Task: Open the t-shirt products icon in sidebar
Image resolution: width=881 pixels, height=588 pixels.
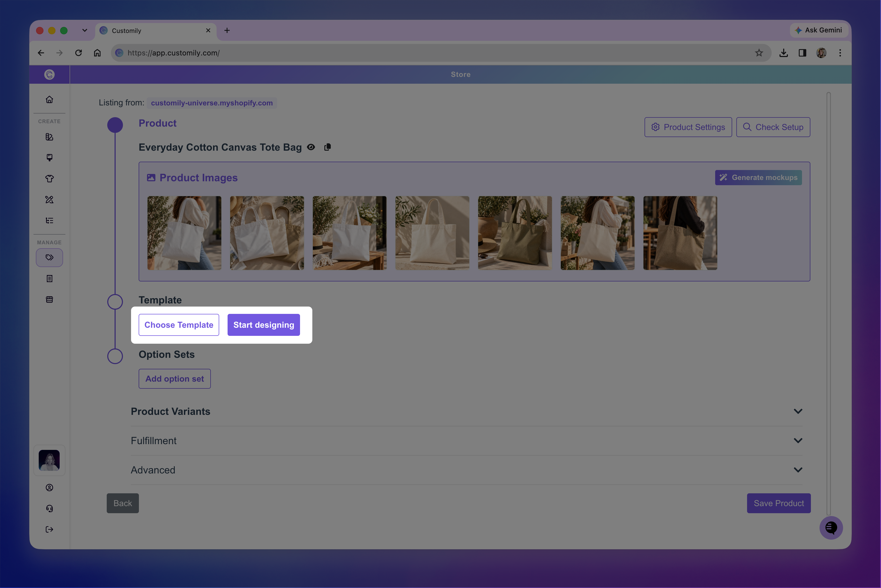Action: coord(49,178)
